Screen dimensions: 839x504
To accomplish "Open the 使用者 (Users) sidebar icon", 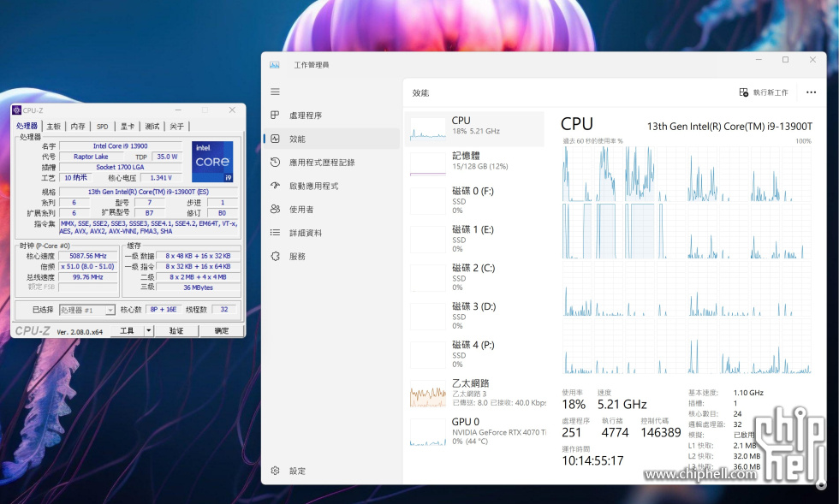I will pos(275,209).
